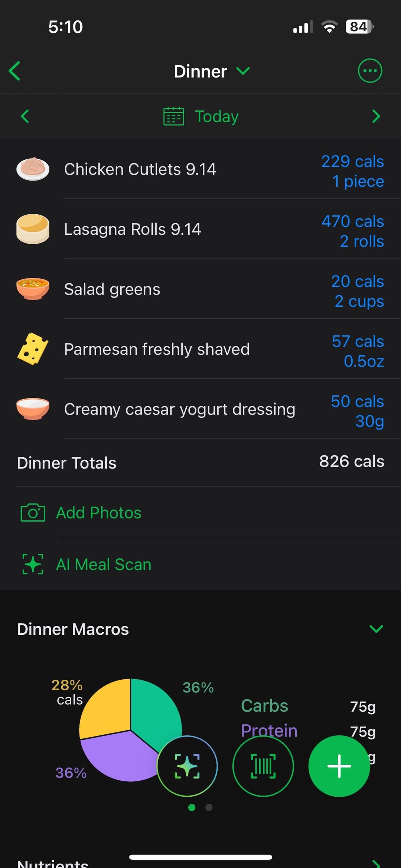Go to the next day
The height and width of the screenshot is (868, 401).
click(376, 116)
